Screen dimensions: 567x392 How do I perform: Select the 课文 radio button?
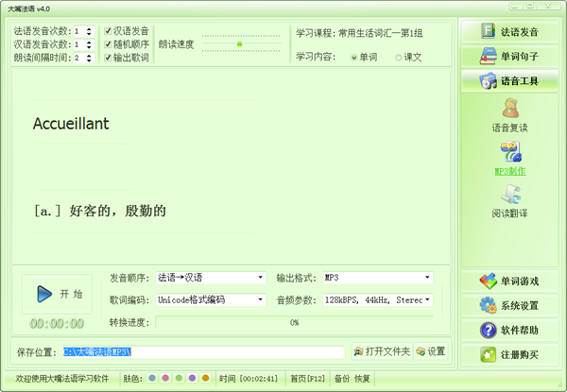pyautogui.click(x=398, y=58)
